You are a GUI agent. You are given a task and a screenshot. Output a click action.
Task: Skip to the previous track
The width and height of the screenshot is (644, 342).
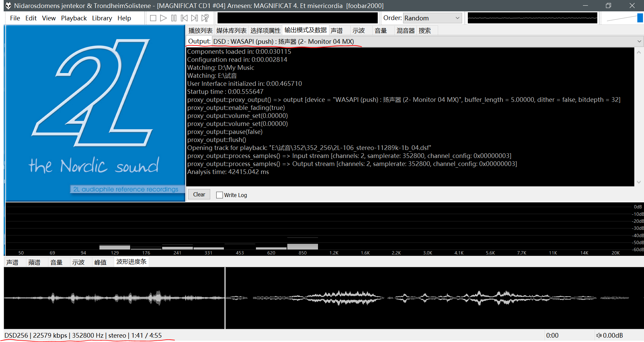(x=184, y=18)
